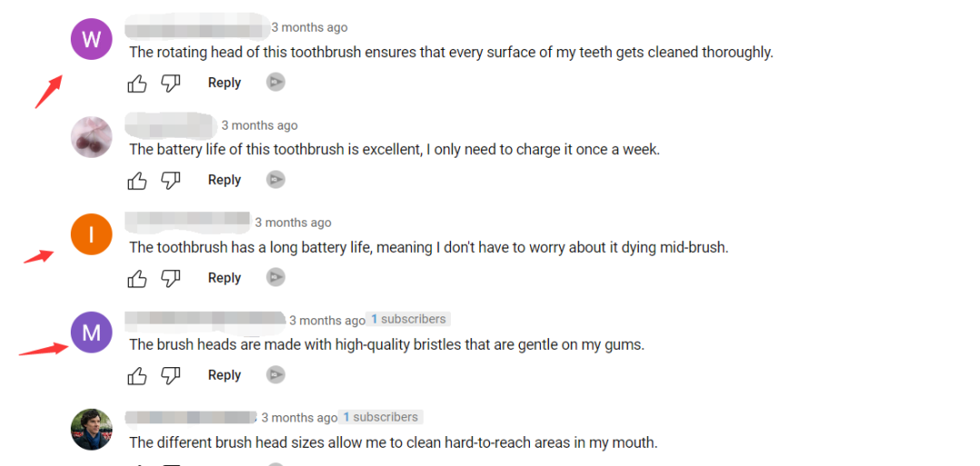Click the gray play icon under bristles comment
980x466 pixels.
276,374
